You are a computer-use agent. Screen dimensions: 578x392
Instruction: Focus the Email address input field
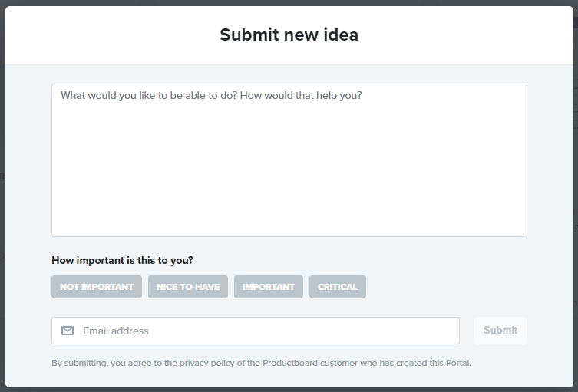269,331
